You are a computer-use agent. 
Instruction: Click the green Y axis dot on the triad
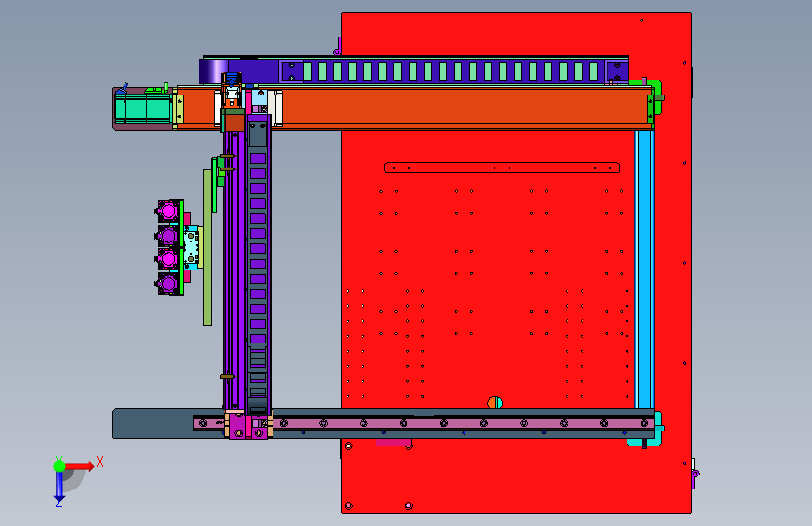click(x=59, y=466)
